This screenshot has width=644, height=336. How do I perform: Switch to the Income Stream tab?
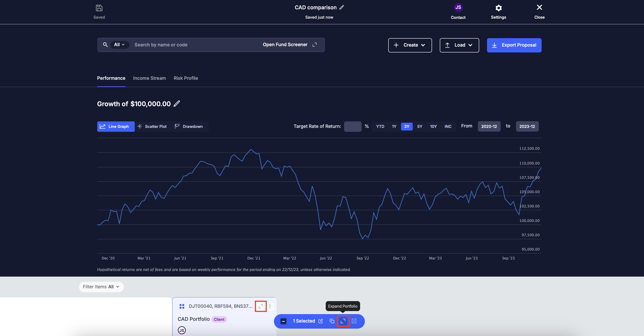149,78
